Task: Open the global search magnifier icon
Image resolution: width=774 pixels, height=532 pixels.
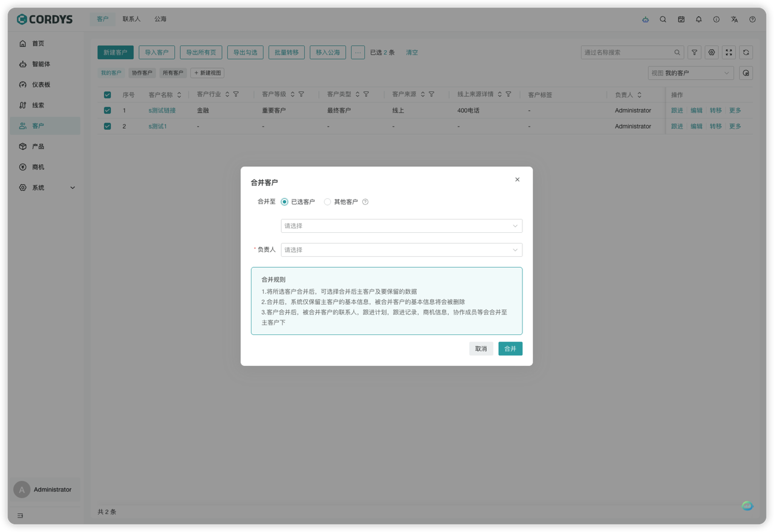Action: (x=663, y=19)
